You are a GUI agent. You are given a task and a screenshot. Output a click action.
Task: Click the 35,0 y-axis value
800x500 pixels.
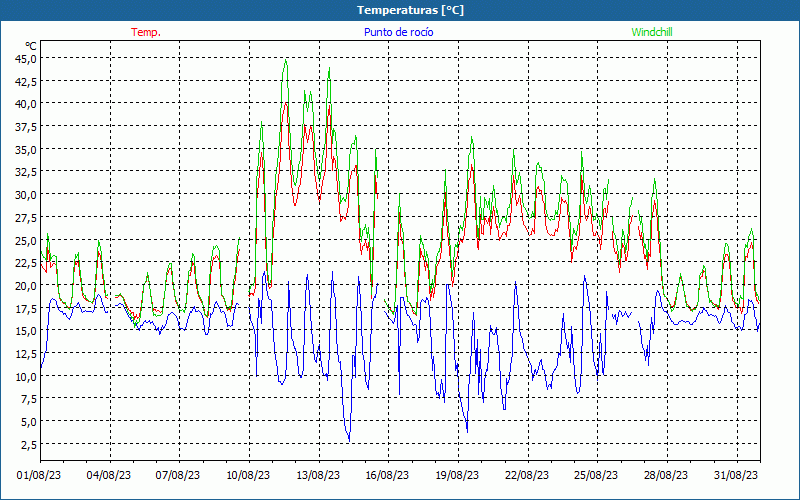25,149
